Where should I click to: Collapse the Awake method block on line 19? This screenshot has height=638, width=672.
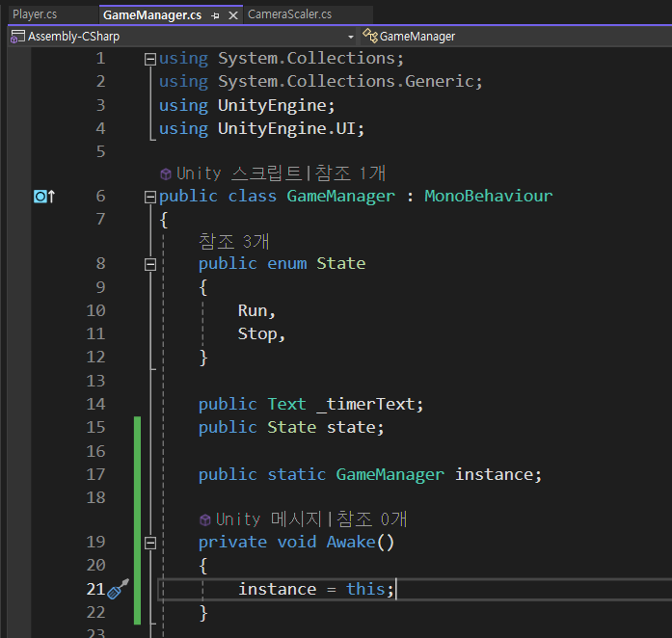click(x=150, y=543)
